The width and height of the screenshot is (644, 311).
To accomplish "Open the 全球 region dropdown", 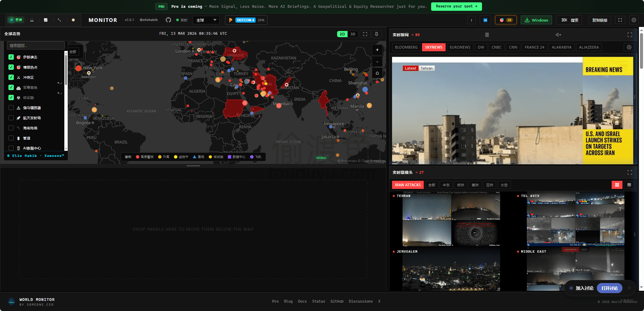I will pyautogui.click(x=206, y=20).
